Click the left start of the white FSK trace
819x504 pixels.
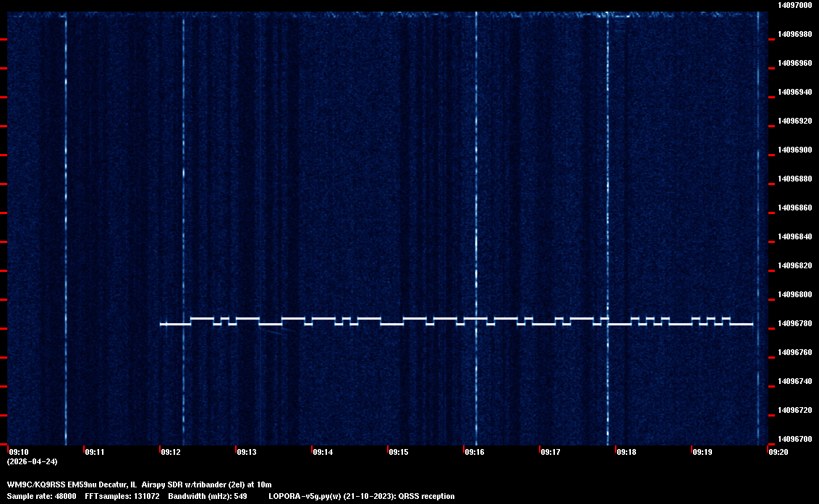[x=161, y=324]
